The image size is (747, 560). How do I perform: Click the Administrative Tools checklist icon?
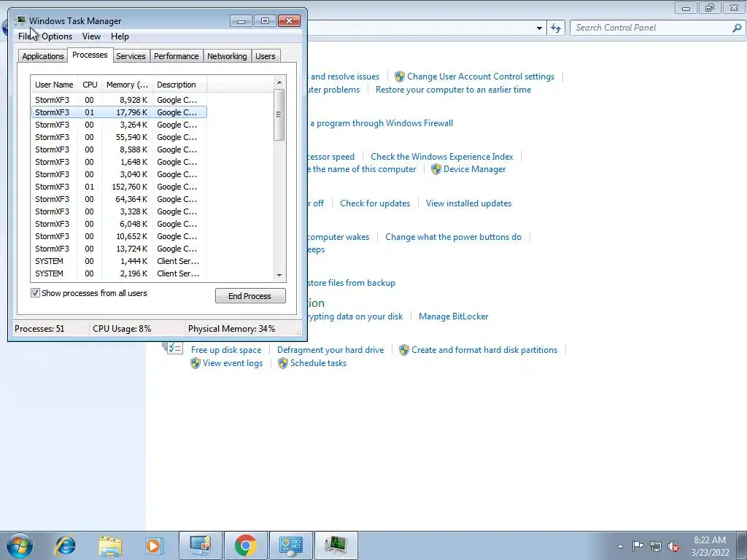(173, 348)
